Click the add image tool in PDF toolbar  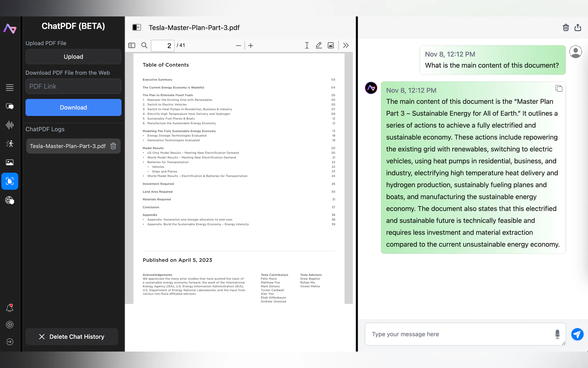(331, 45)
